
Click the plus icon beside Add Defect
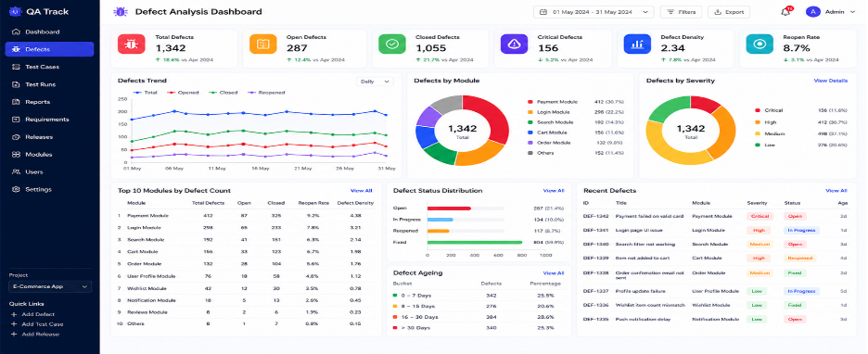point(14,314)
